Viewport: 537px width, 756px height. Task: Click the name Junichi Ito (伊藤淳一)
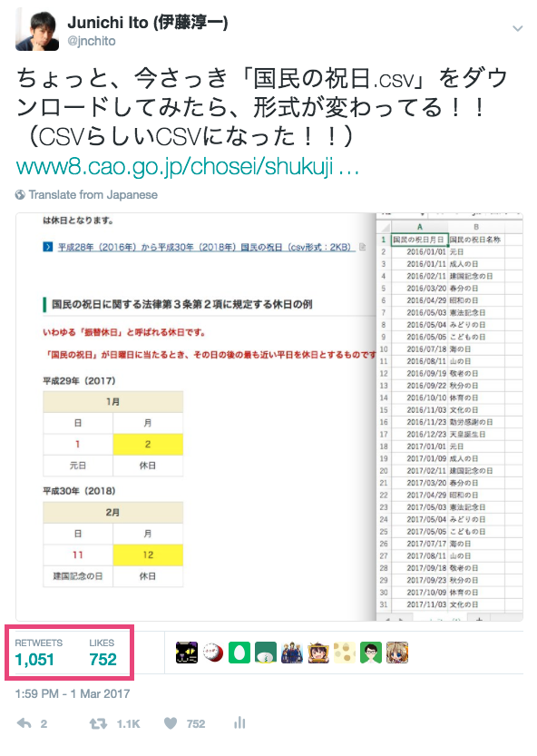point(148,22)
